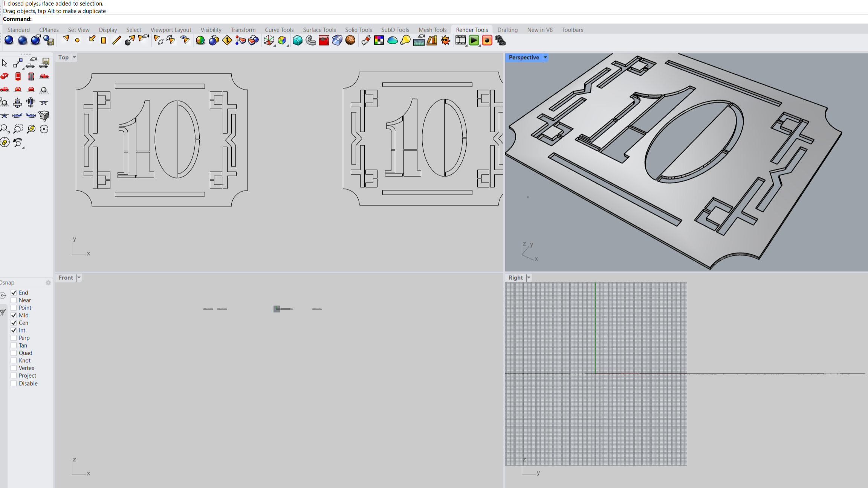The width and height of the screenshot is (868, 488).
Task: Click the Front viewport title label
Action: tap(66, 278)
